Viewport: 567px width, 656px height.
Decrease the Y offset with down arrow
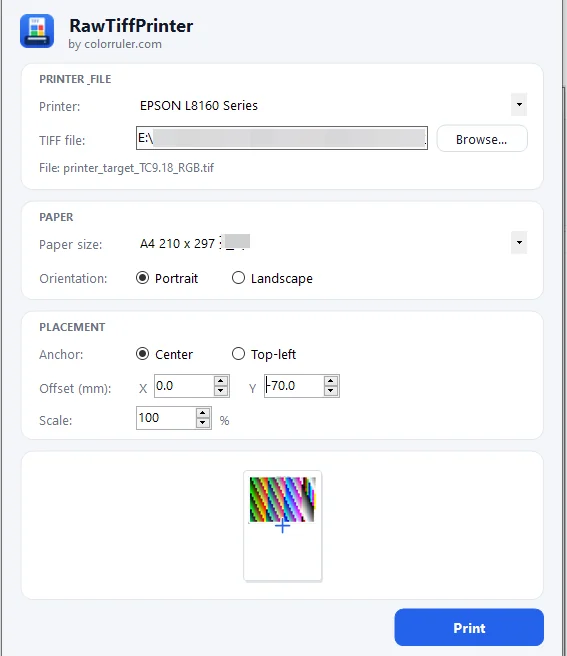point(331,391)
